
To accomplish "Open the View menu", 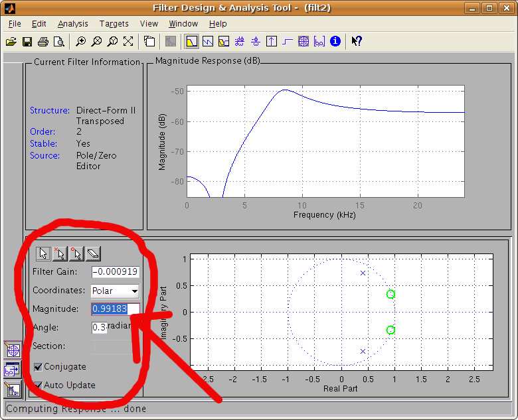I will 149,24.
